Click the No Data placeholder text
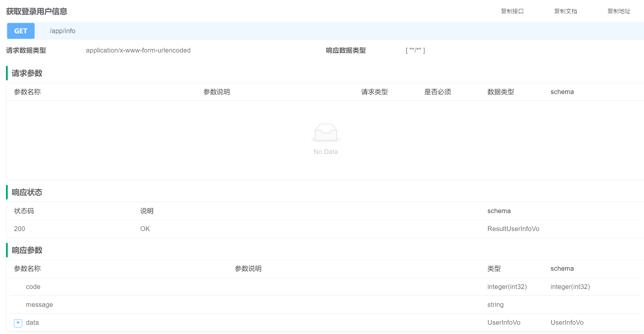This screenshot has width=644, height=334. coord(326,152)
